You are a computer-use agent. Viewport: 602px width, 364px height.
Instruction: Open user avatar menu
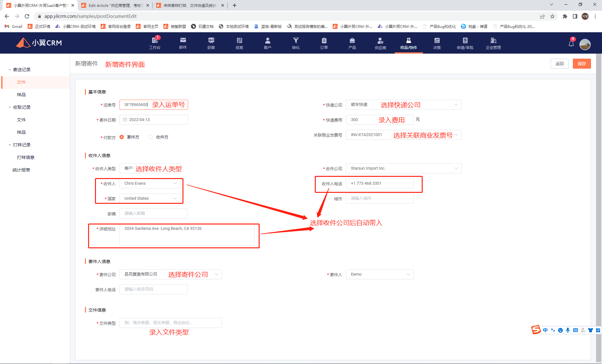(x=585, y=44)
